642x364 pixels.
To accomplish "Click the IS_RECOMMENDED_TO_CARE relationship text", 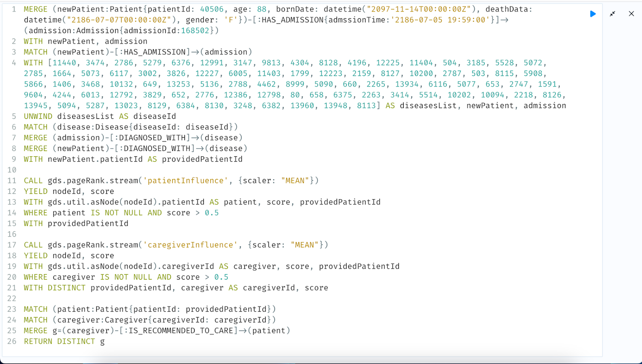I will [x=181, y=331].
